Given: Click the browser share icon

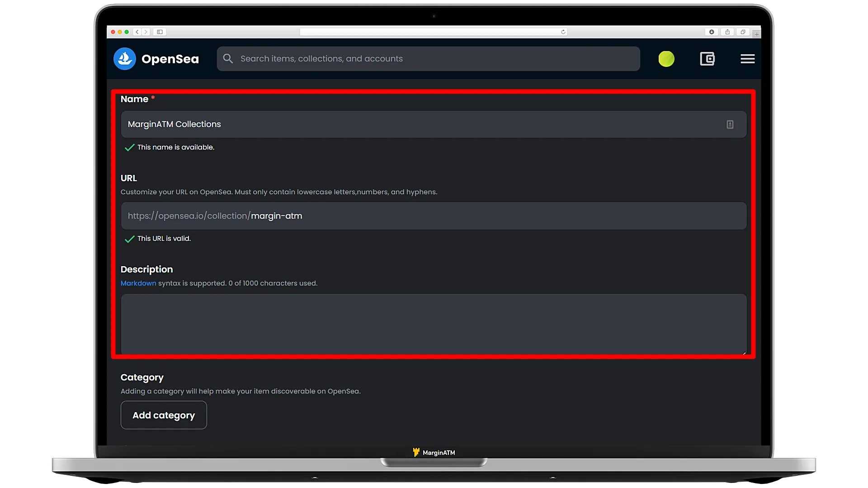Looking at the screenshot, I should coord(727,32).
